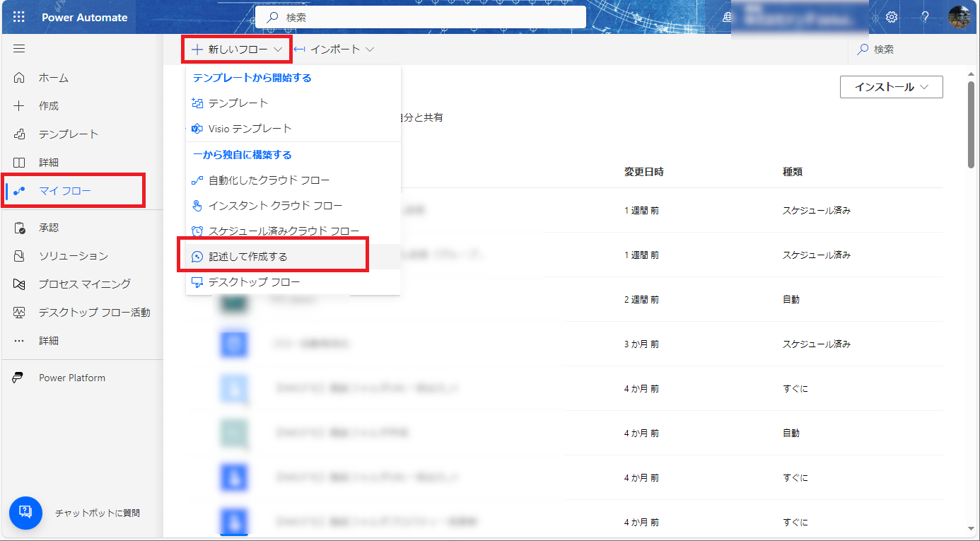Expand the インポート dropdown chevron

point(369,50)
